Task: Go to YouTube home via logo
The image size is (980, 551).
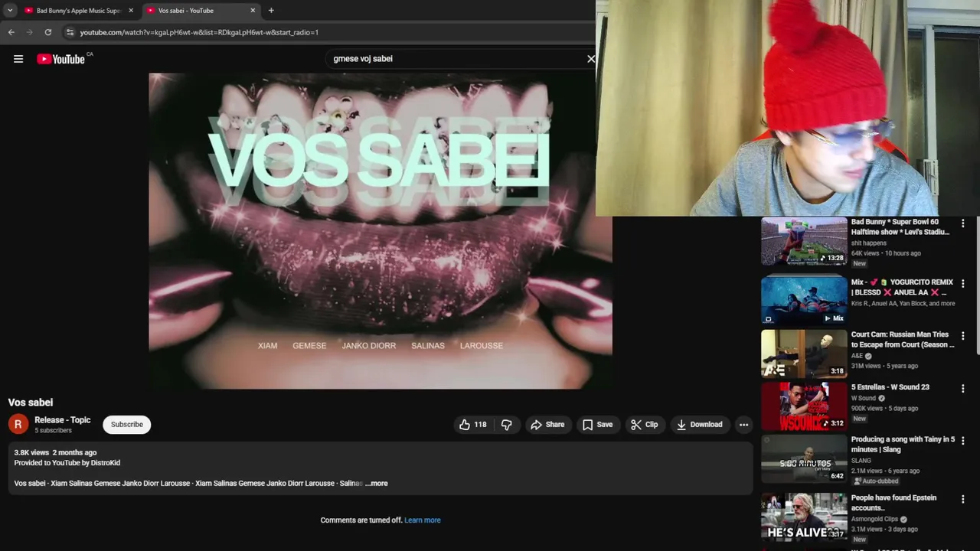Action: pos(61,59)
